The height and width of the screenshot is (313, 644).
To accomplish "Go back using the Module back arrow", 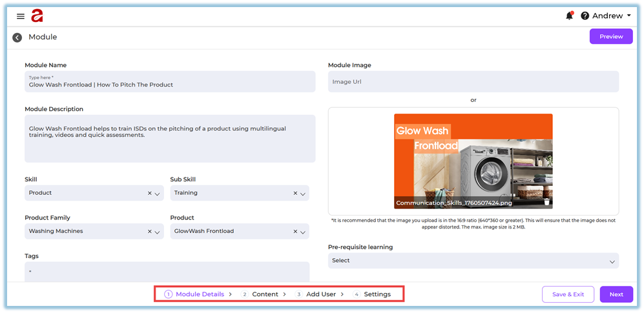I will [x=17, y=37].
